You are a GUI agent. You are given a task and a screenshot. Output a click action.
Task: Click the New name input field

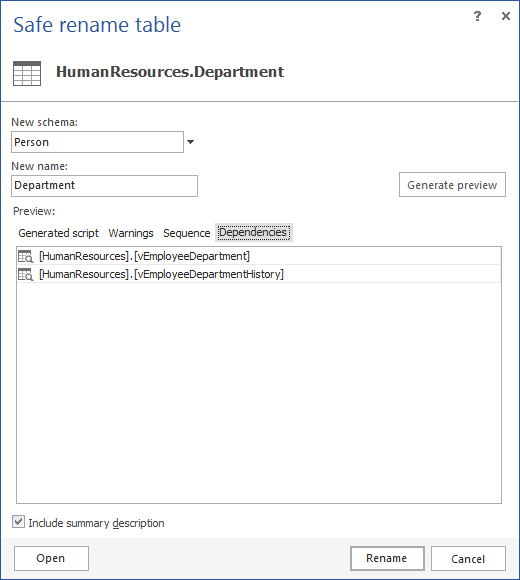[x=104, y=186]
